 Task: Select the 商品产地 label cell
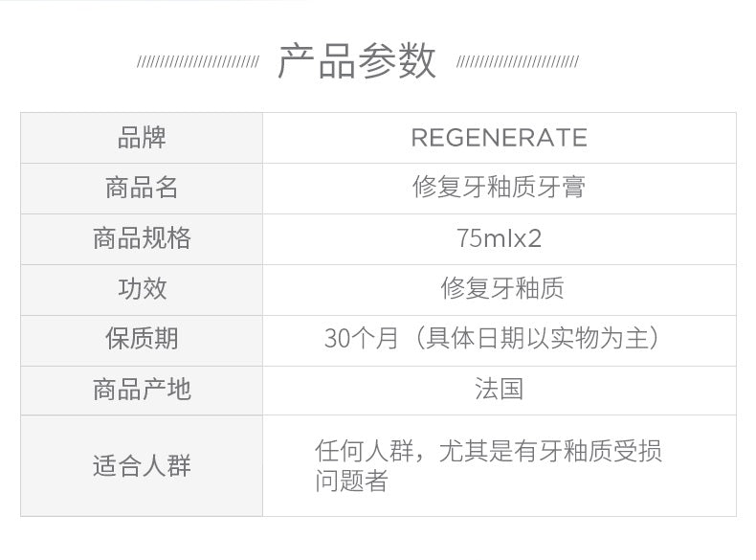(142, 390)
